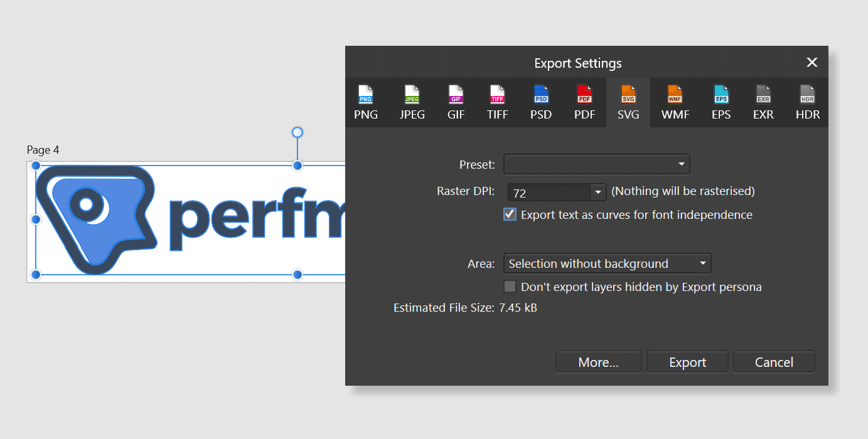868x439 pixels.
Task: Select the HDR format icon
Action: [x=808, y=102]
